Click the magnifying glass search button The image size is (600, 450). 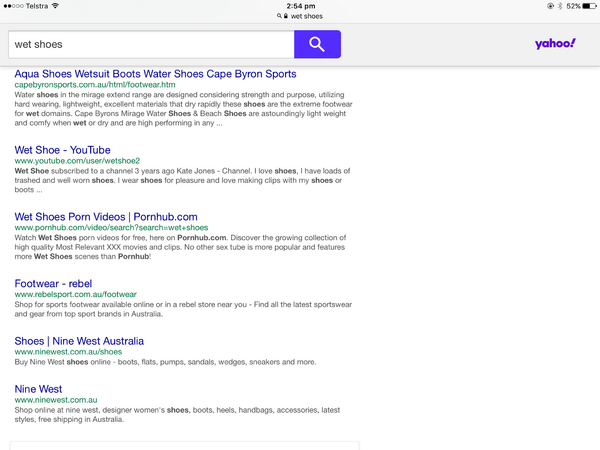(317, 44)
